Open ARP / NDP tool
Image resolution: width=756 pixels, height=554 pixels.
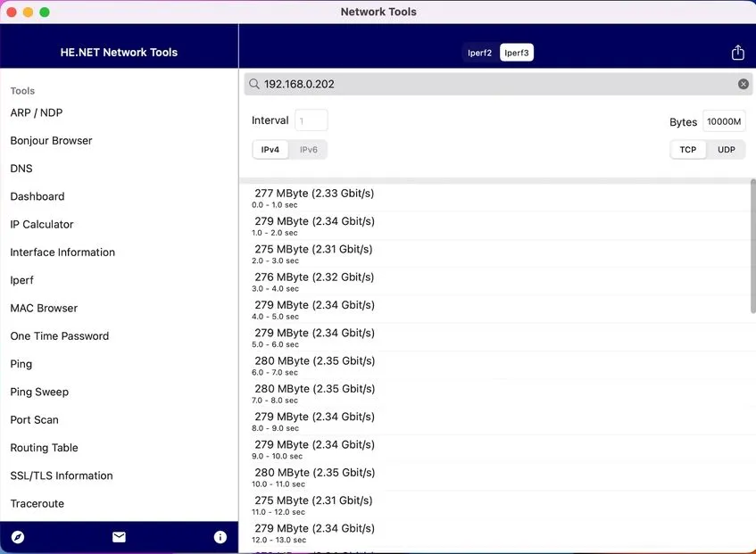(x=37, y=113)
